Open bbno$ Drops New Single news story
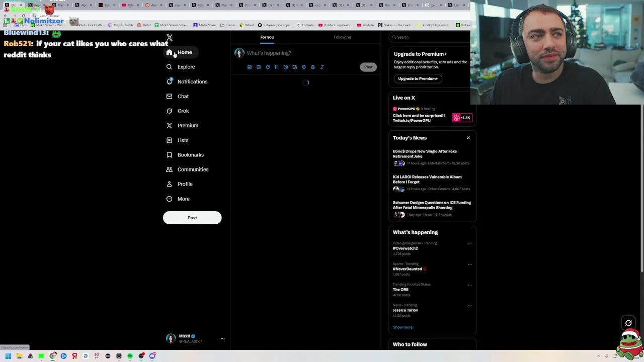Viewport: 644px width, 362px height. [x=432, y=157]
